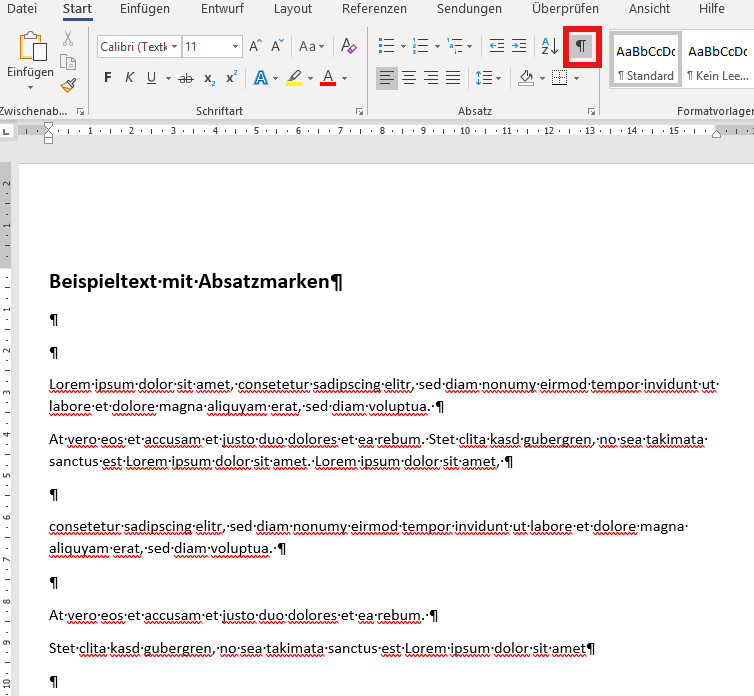Click the Format Painter brush icon
Screen dimensions: 754x696
click(x=68, y=86)
